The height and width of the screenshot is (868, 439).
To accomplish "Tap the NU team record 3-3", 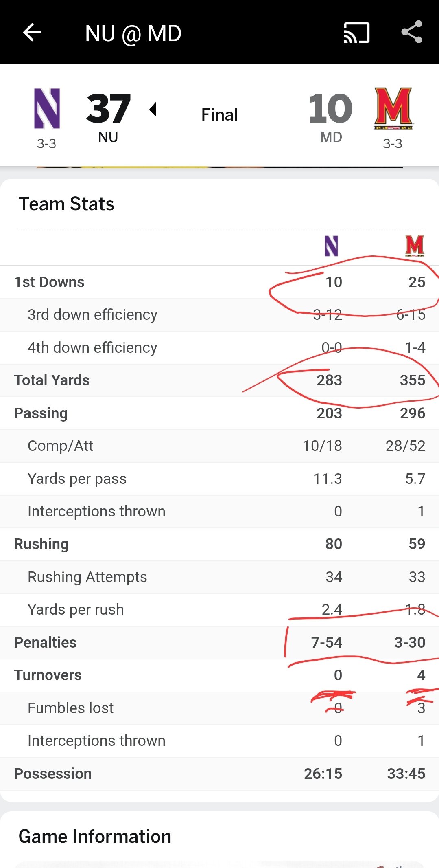I will [x=46, y=143].
